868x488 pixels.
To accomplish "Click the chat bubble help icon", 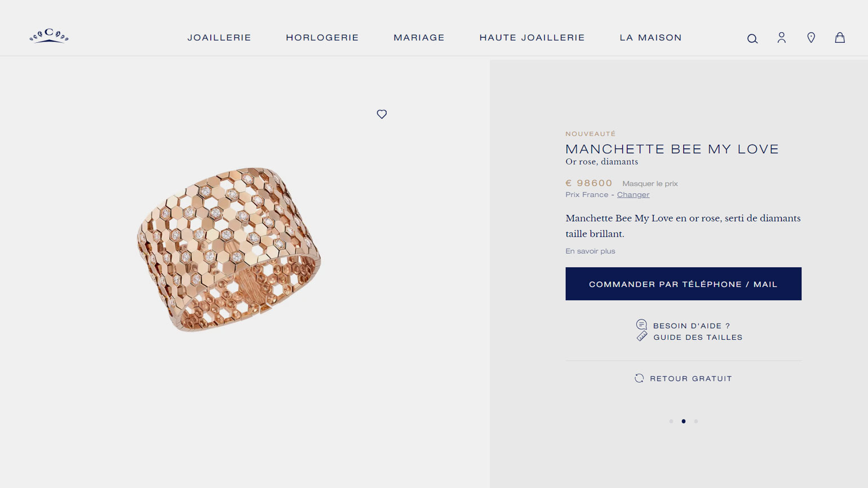I will coord(641,325).
